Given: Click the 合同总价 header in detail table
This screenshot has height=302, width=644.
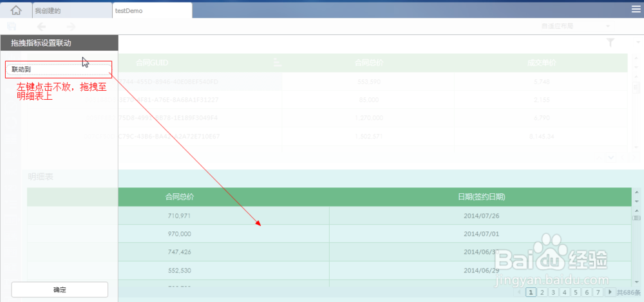Looking at the screenshot, I should [179, 197].
